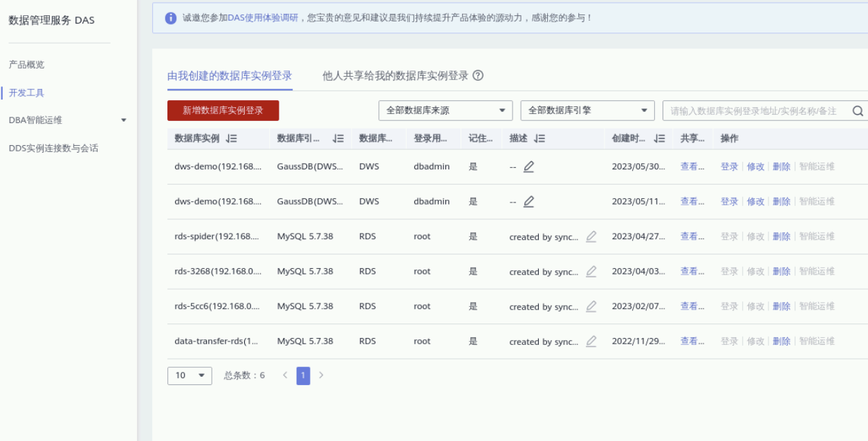Viewport: 868px width, 441px height.
Task: Edit description pencil for rds-5cc6 row
Action: [591, 306]
